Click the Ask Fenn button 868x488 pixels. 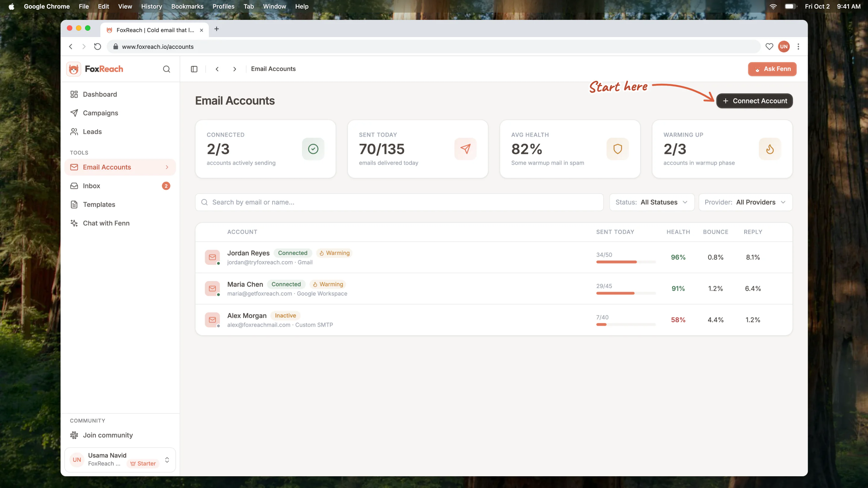tap(772, 69)
